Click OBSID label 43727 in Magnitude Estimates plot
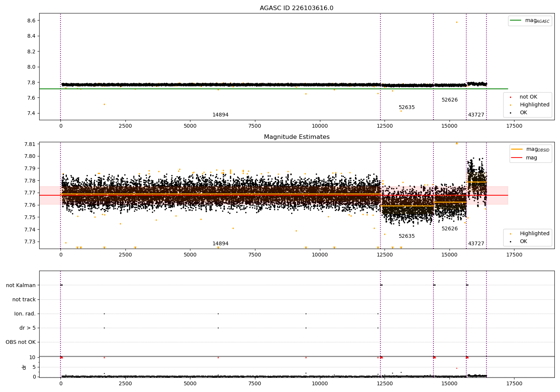 (476, 244)
